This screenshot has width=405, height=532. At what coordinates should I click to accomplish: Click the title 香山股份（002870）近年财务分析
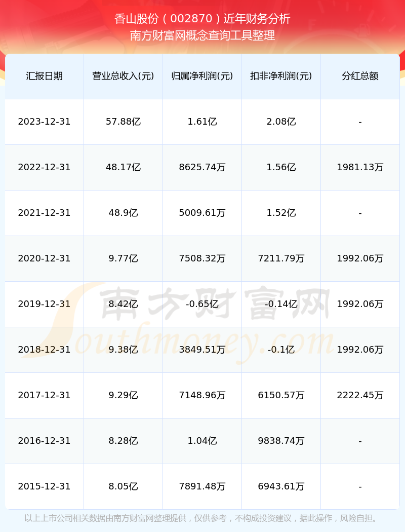pyautogui.click(x=202, y=19)
